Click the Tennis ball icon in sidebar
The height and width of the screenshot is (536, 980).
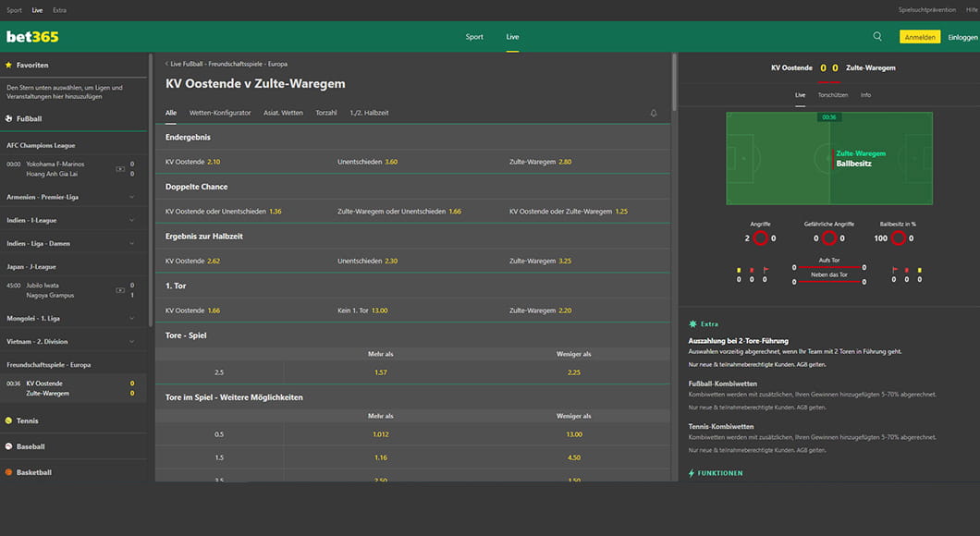coord(8,421)
